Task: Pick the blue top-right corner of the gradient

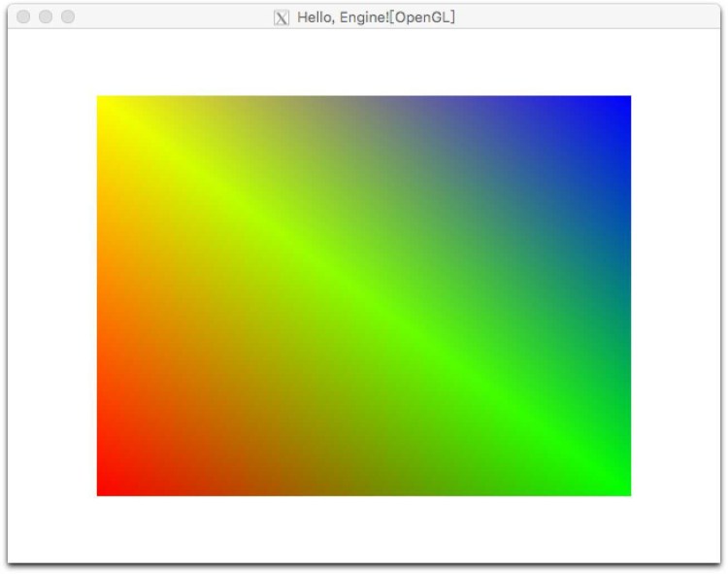Action: click(622, 104)
